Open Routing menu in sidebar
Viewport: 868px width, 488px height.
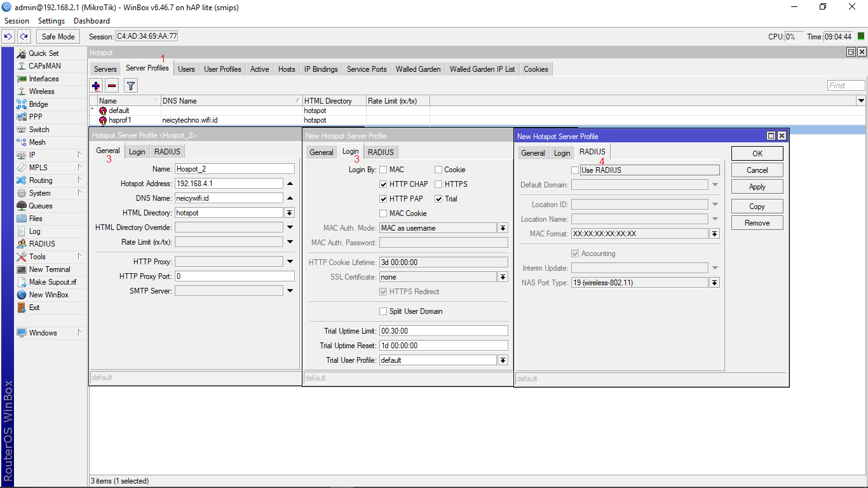(51, 180)
